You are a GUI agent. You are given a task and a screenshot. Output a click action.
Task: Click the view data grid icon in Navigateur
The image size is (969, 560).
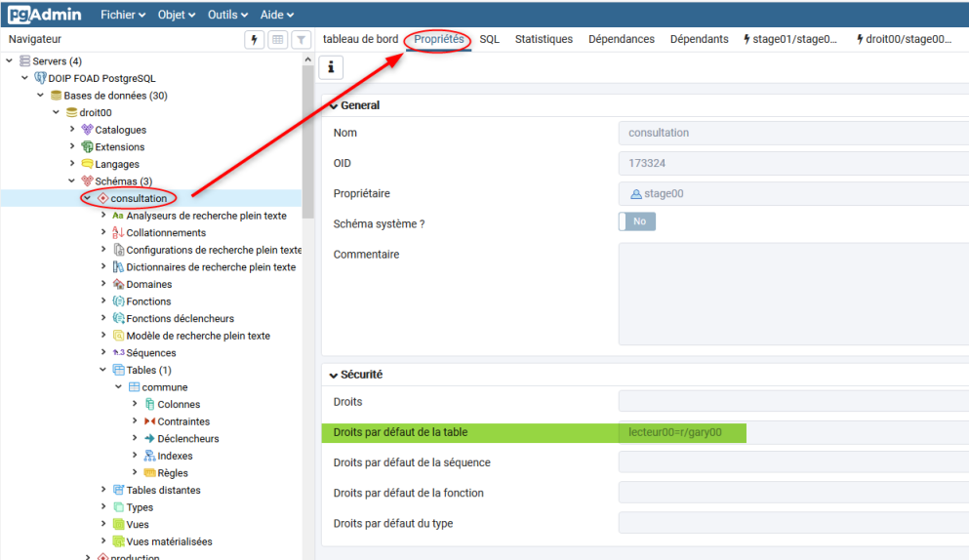point(278,40)
